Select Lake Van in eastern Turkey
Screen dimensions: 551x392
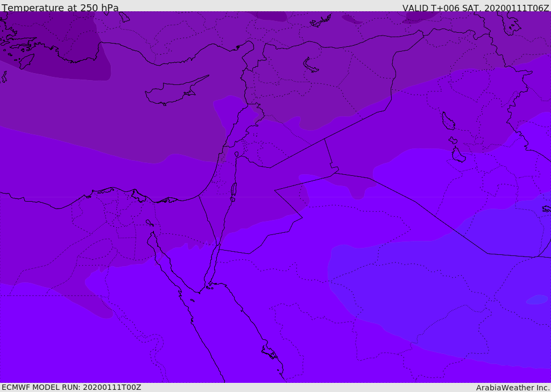coord(310,65)
